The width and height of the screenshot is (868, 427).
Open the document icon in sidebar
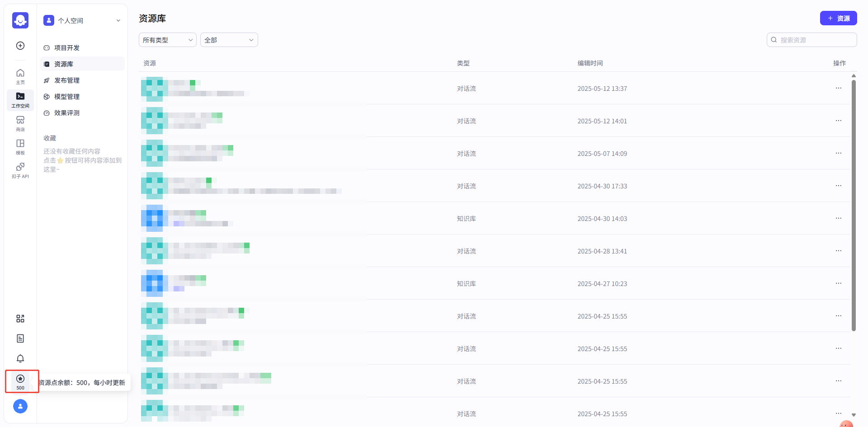(20, 338)
